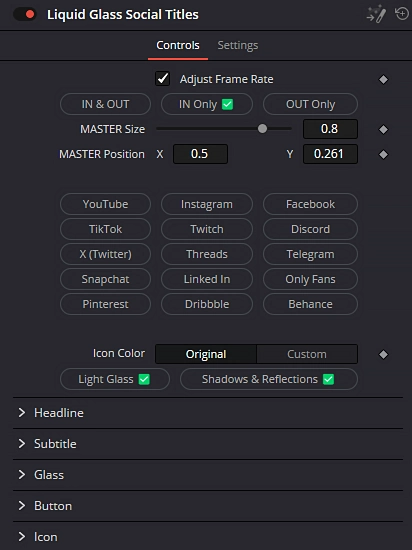Image resolution: width=412 pixels, height=550 pixels.
Task: Toggle the Liquid Glass Social Titles enable switch
Action: tap(25, 14)
